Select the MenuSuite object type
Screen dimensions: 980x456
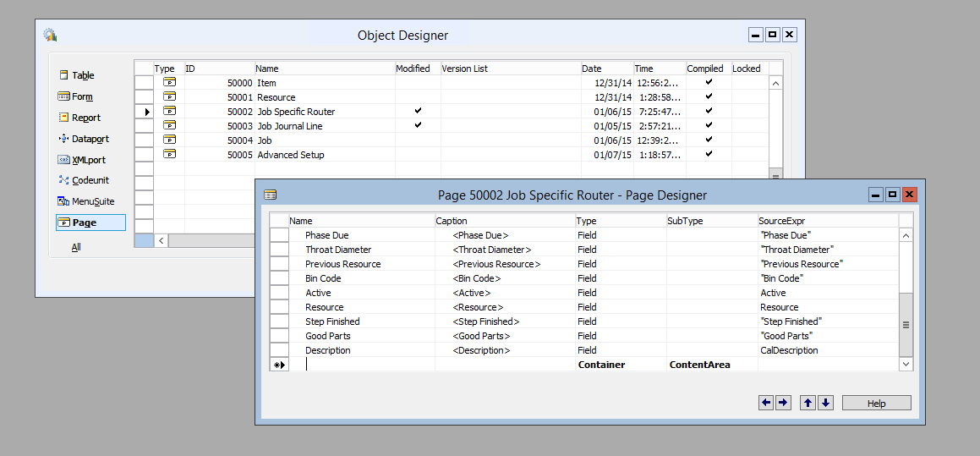coord(85,201)
